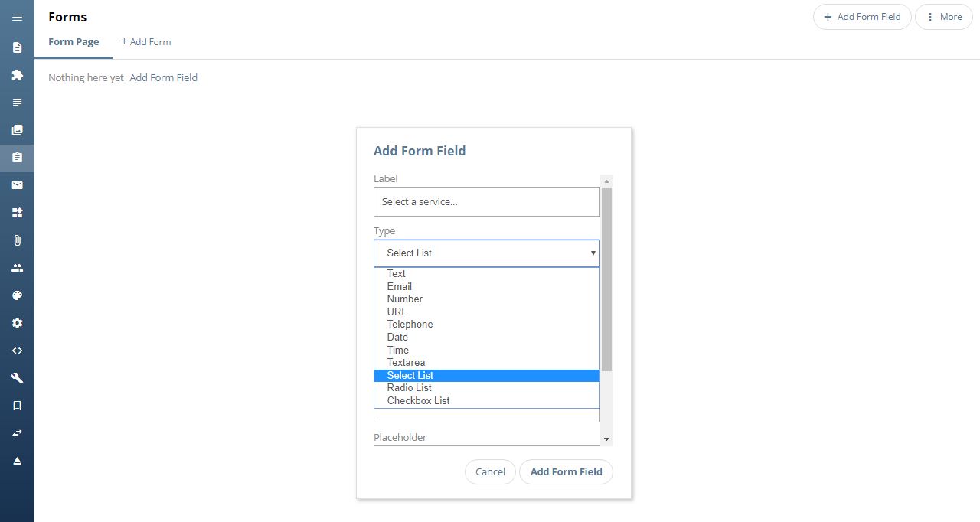Open the More options button
Screen dimensions: 980x522
click(944, 17)
